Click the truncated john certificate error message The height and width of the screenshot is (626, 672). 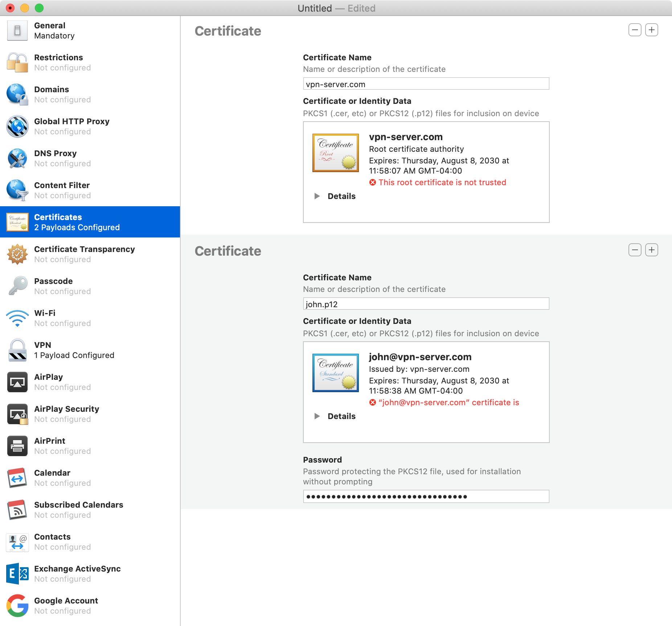(x=449, y=402)
